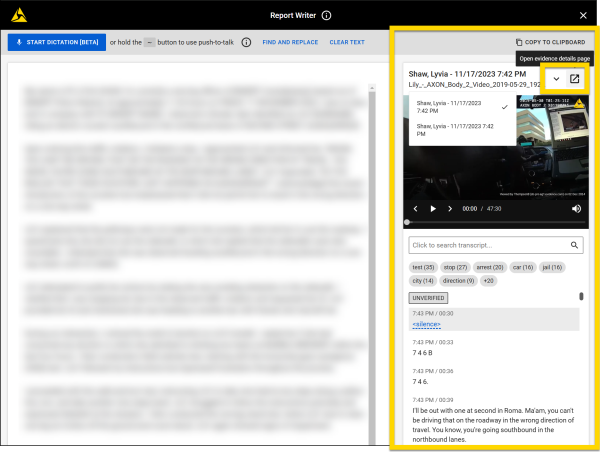Image resolution: width=600 pixels, height=452 pixels.
Task: Play the body camera video
Action: tap(433, 209)
